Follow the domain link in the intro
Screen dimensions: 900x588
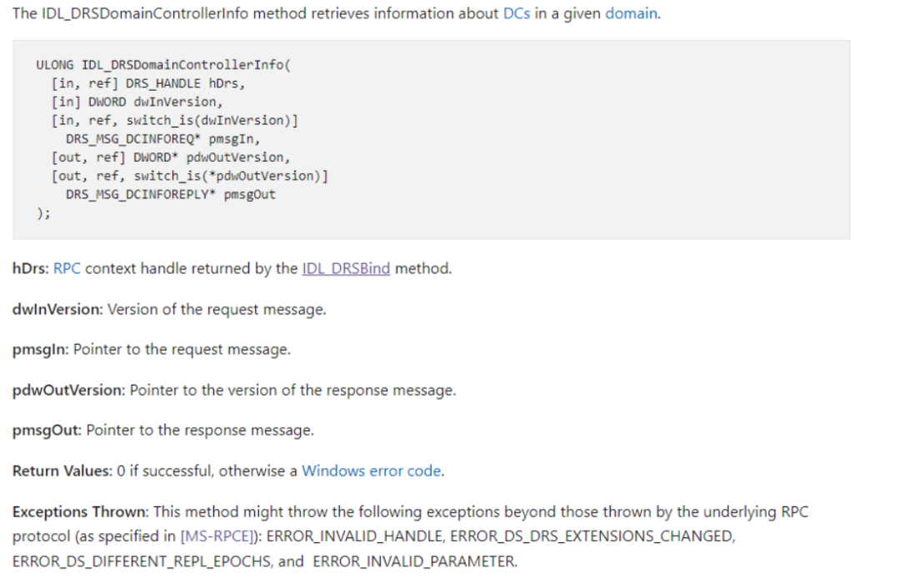[x=632, y=14]
